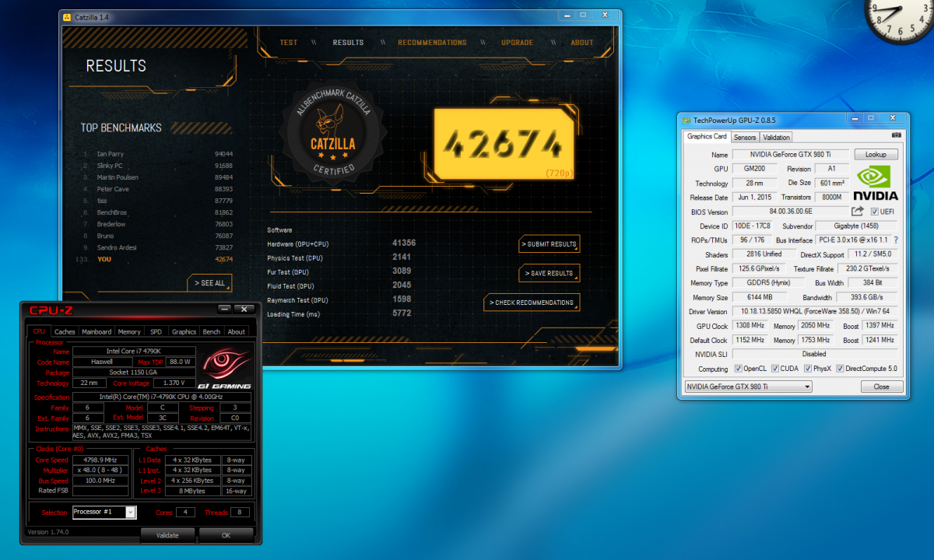Click the OK button in CPU-Z
934x560 pixels.
coord(226,535)
